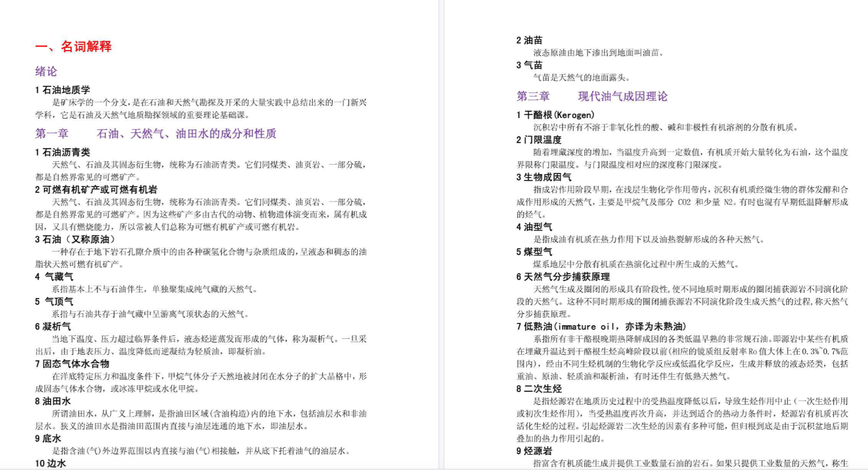Viewport: 868px width, 470px height.
Task: Click the heading 10 边水
Action: [x=51, y=463]
